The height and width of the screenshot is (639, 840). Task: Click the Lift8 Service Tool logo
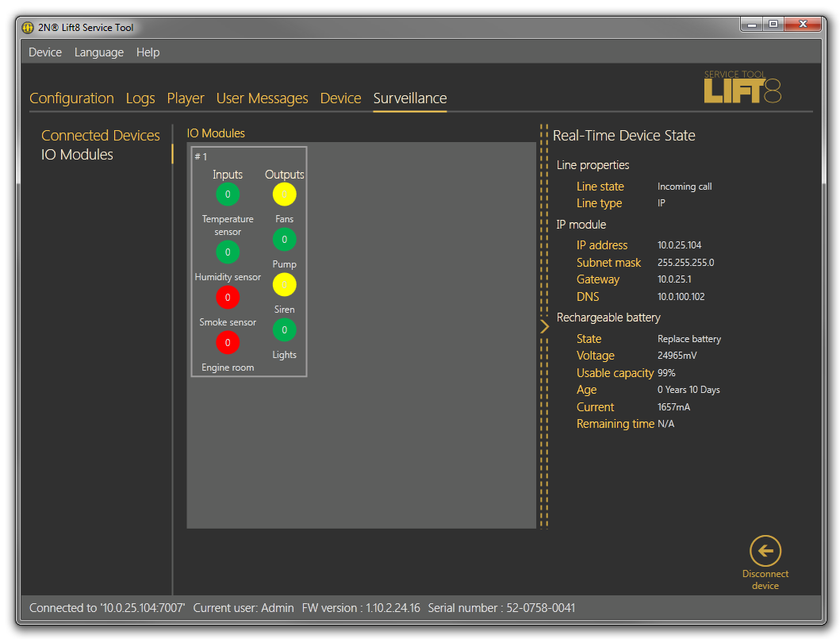pyautogui.click(x=742, y=87)
